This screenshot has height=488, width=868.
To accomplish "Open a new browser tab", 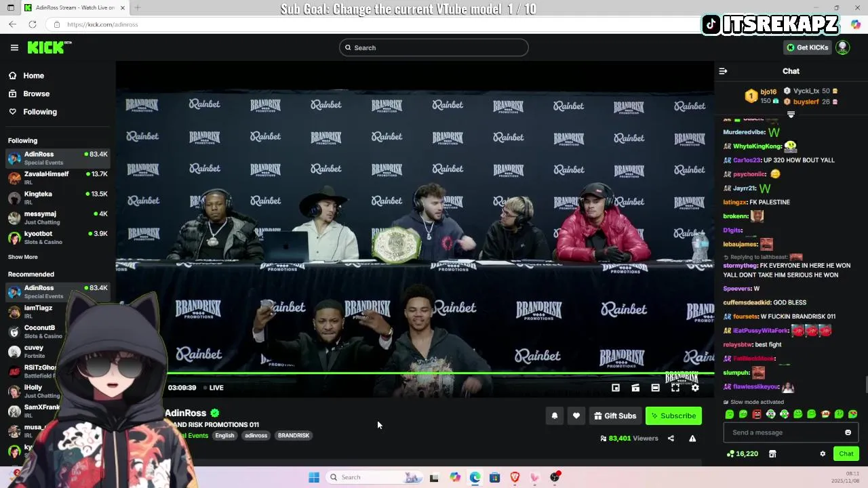I will [137, 7].
